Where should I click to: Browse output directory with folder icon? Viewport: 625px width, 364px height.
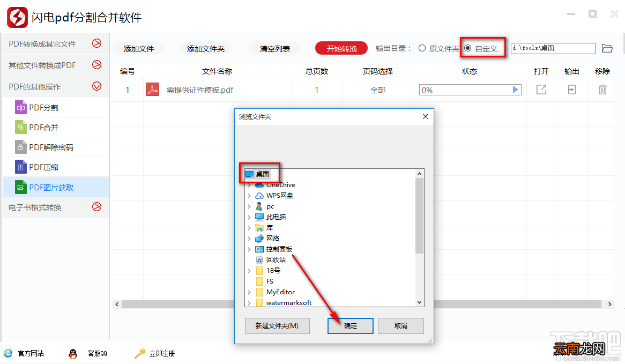607,48
